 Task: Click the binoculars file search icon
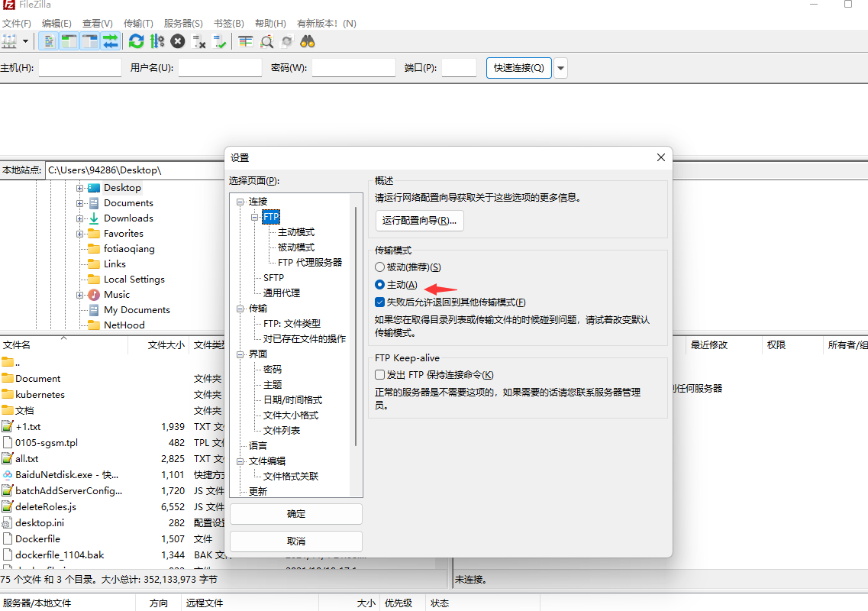[x=308, y=41]
